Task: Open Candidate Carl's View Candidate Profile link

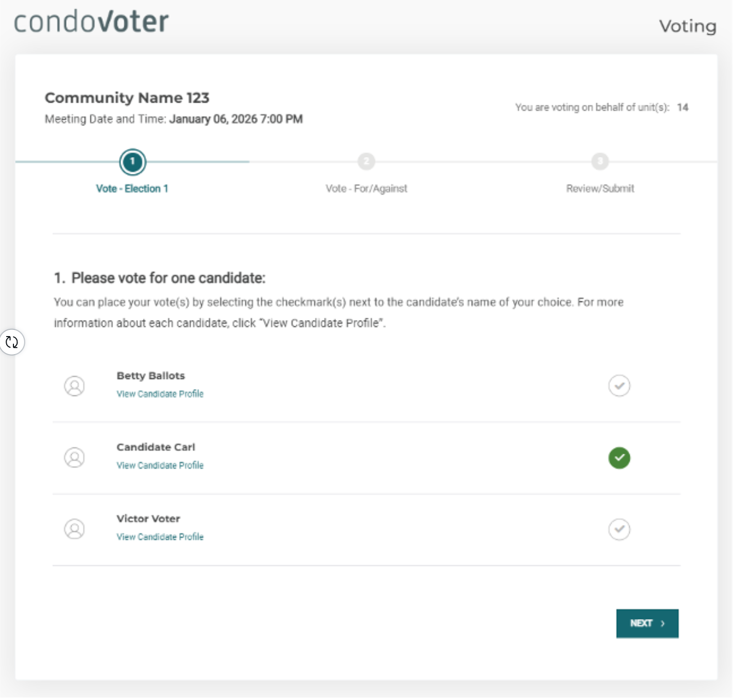Action: [x=160, y=465]
